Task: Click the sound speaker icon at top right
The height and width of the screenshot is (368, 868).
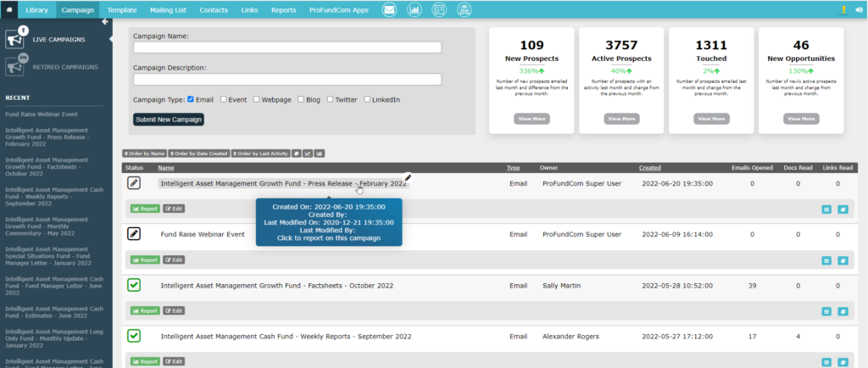Action: click(858, 10)
